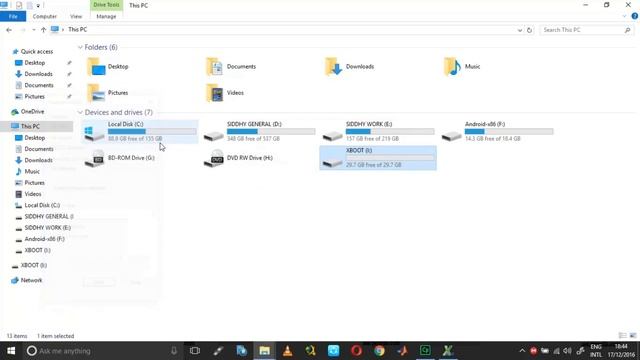This screenshot has height=360, width=640.
Task: Go back using the back arrow
Action: (x=9, y=30)
